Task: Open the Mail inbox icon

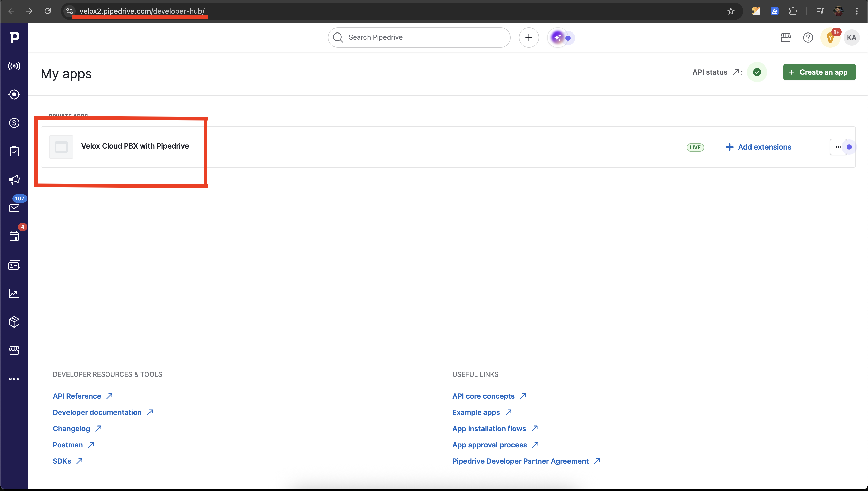Action: click(x=14, y=208)
